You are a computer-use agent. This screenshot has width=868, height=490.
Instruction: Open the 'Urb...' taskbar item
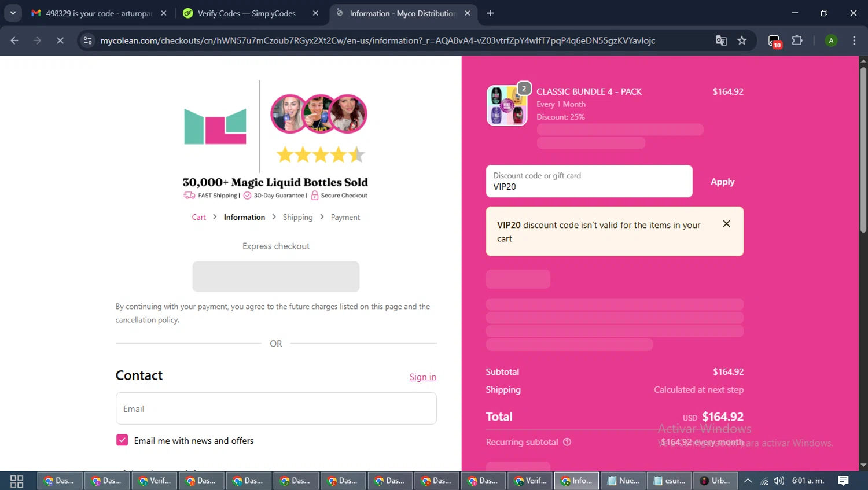click(715, 481)
